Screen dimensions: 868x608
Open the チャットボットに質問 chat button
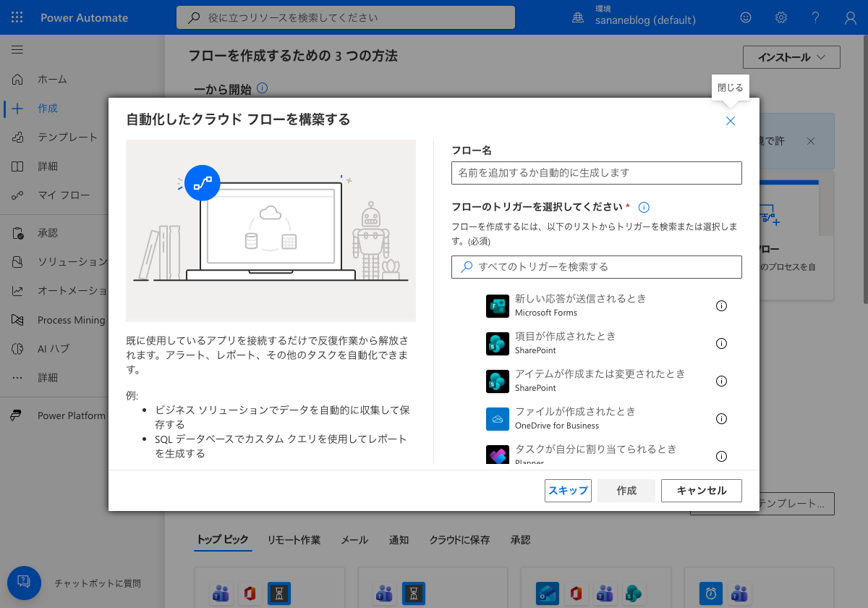click(x=23, y=582)
